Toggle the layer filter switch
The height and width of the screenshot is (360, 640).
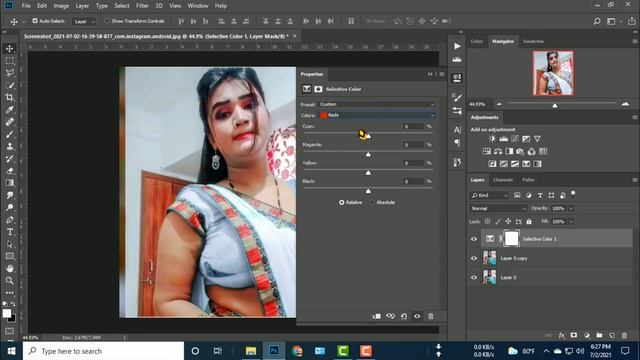(x=573, y=193)
